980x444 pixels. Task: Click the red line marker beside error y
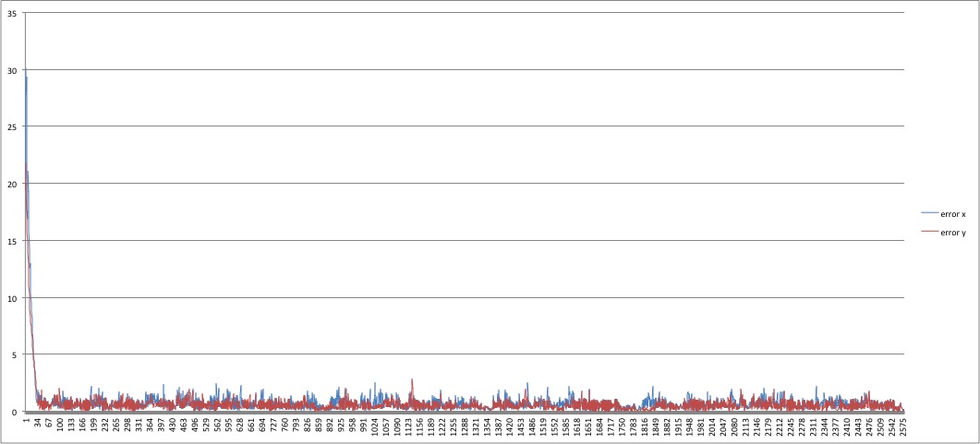(930, 233)
